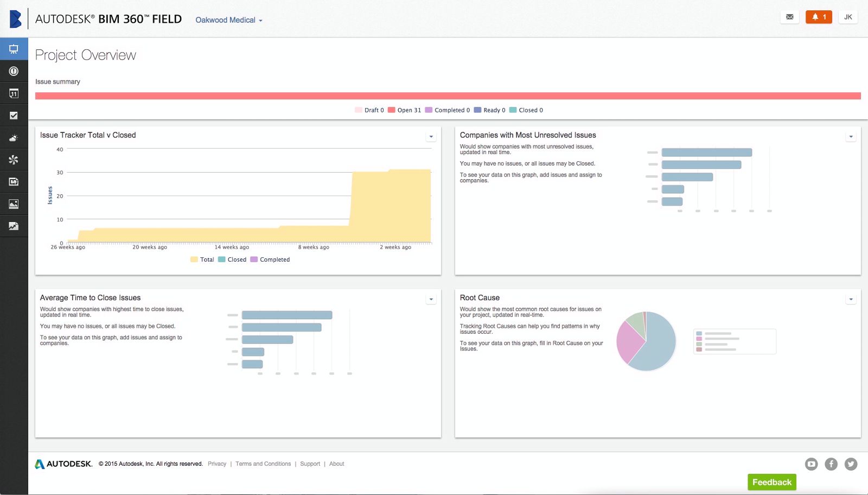Open the Facebook footer icon
The width and height of the screenshot is (868, 495).
(831, 464)
